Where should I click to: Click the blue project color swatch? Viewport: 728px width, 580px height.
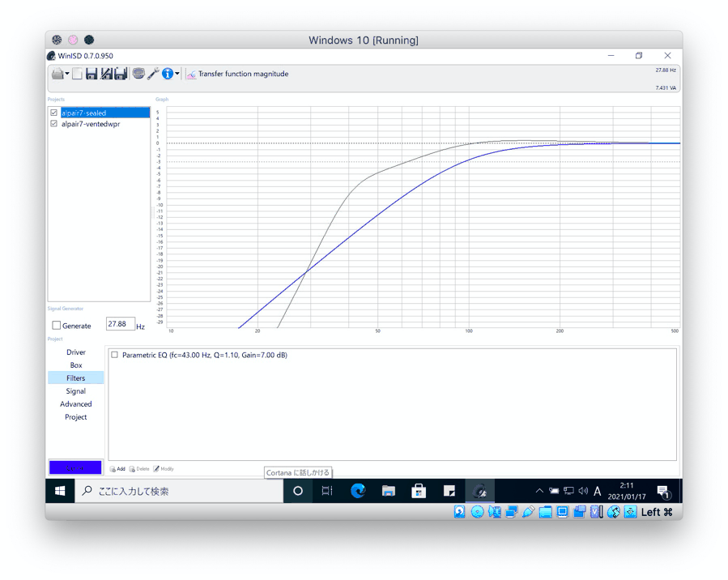[x=75, y=467]
